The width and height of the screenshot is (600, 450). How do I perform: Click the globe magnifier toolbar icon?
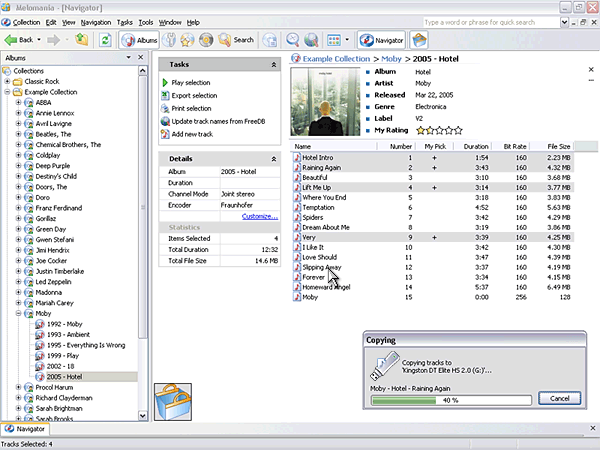311,40
